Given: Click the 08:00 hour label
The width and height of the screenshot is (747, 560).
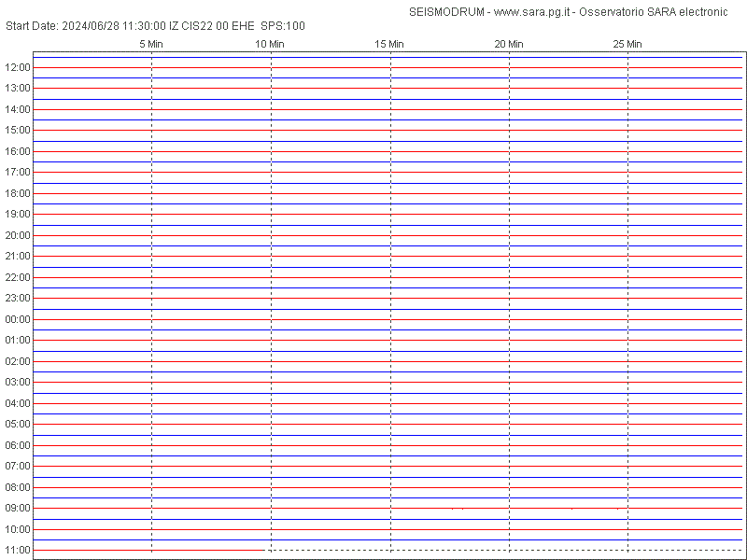Looking at the screenshot, I should [x=17, y=487].
